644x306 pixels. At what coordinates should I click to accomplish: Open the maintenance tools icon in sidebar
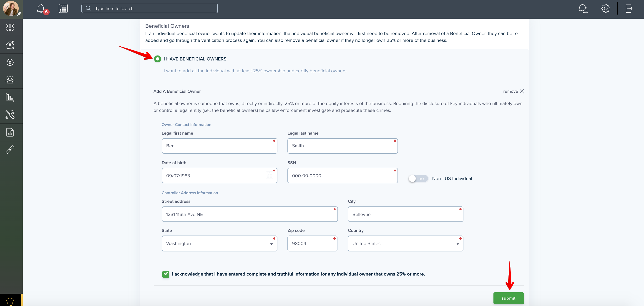point(10,115)
